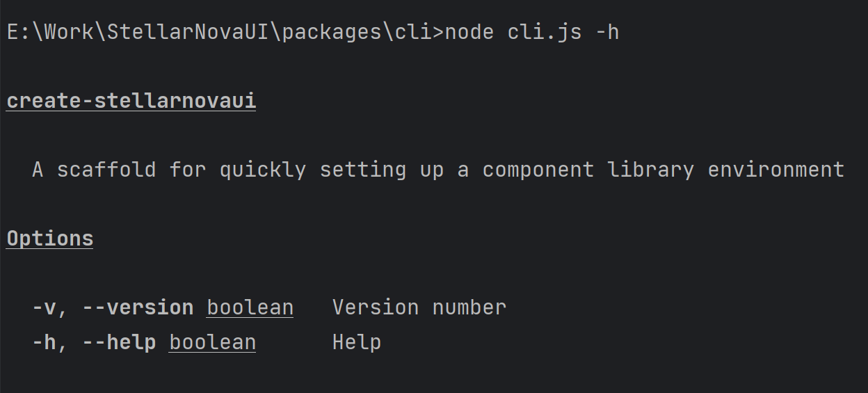This screenshot has height=393, width=868.
Task: Click "Work" folder in the prompt path
Action: point(69,33)
